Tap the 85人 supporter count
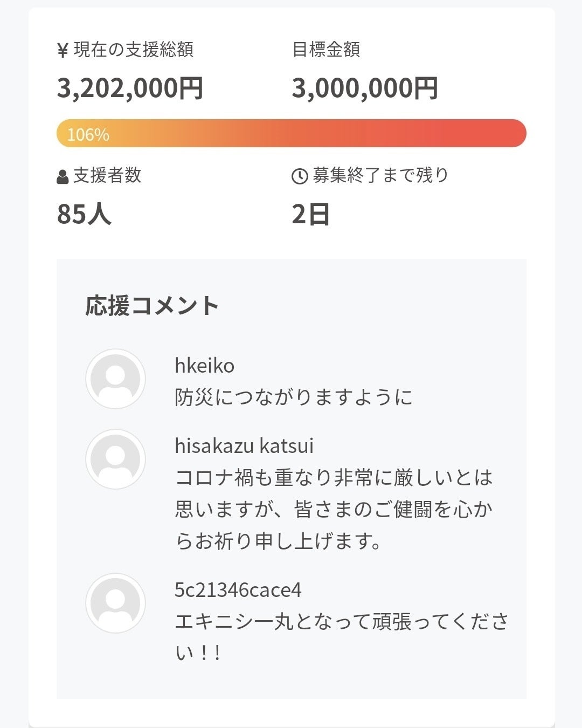The height and width of the screenshot is (728, 582). (84, 214)
